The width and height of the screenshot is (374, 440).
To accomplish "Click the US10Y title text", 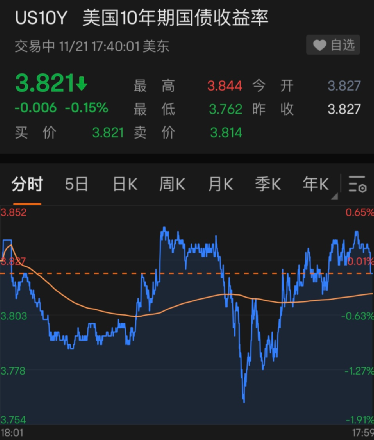I will point(41,18).
